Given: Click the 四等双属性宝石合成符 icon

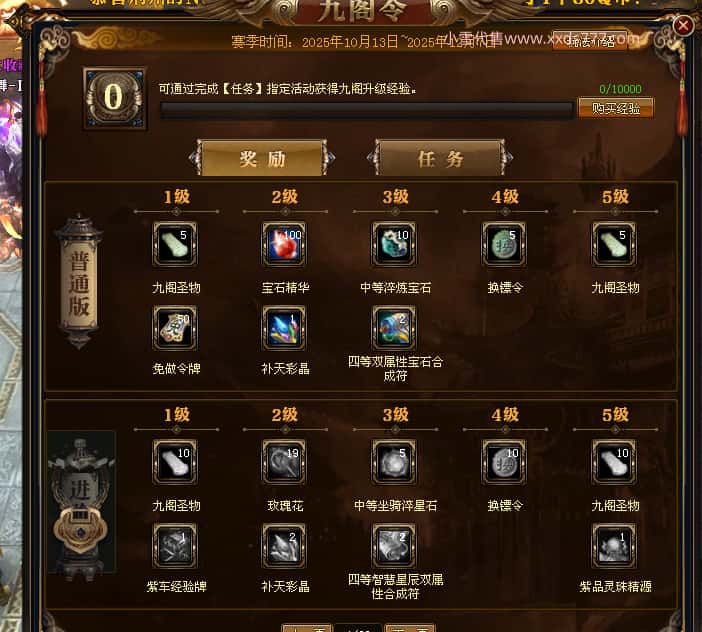Looking at the screenshot, I should pos(394,328).
